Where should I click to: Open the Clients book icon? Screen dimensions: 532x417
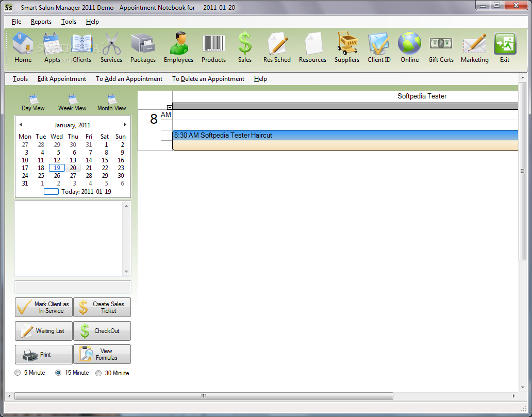point(82,47)
